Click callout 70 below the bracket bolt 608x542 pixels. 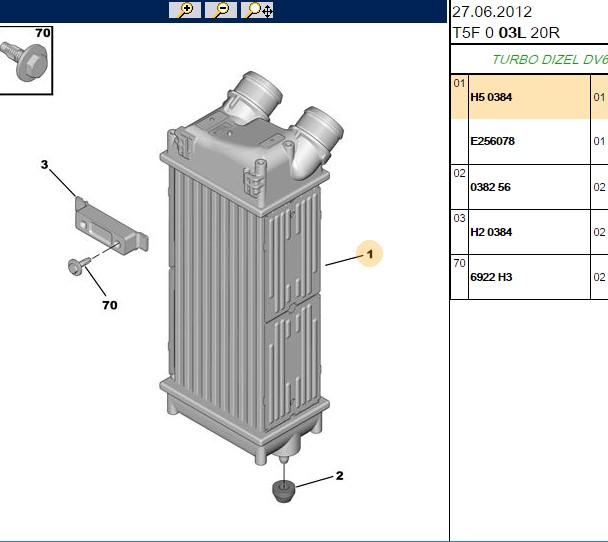pos(110,305)
